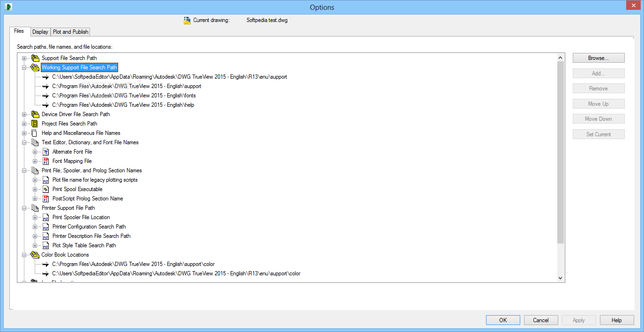
Task: Select Plot file name for legacy plotting scripts
Action: coord(95,180)
